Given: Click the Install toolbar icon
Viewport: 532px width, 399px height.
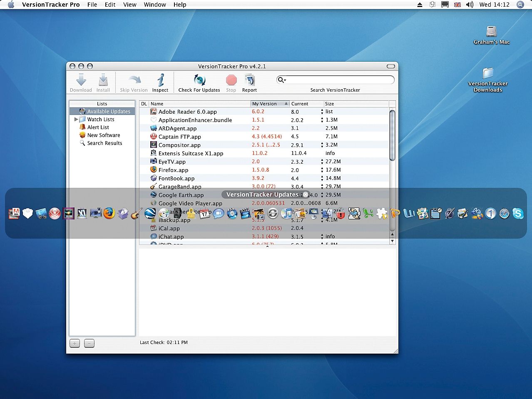Looking at the screenshot, I should (103, 80).
